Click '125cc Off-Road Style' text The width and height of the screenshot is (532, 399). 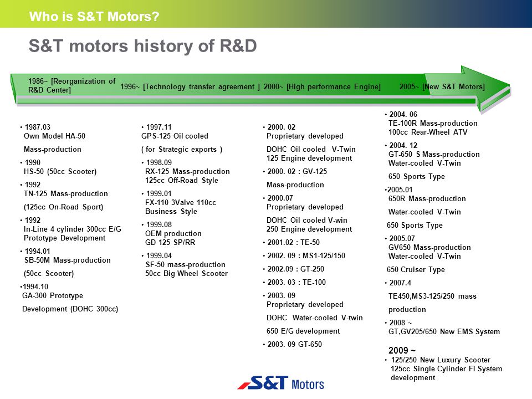(182, 181)
